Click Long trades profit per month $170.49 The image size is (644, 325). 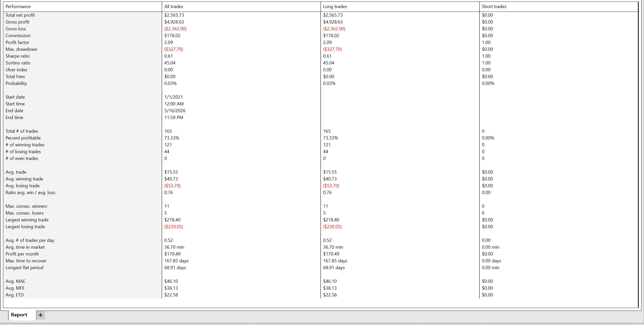(331, 254)
